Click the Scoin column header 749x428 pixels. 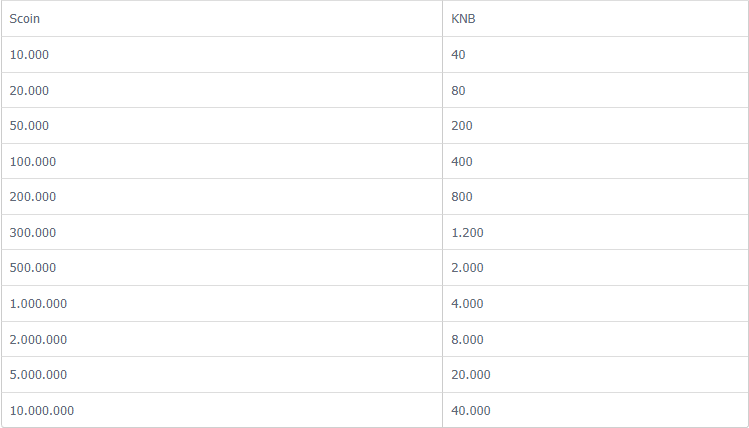[222, 19]
